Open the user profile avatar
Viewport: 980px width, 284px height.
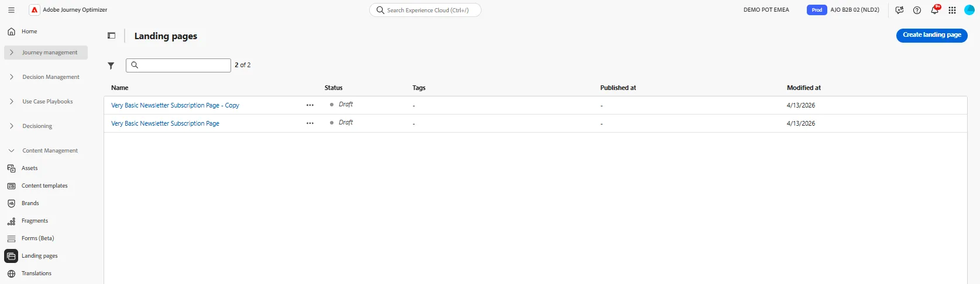(969, 10)
